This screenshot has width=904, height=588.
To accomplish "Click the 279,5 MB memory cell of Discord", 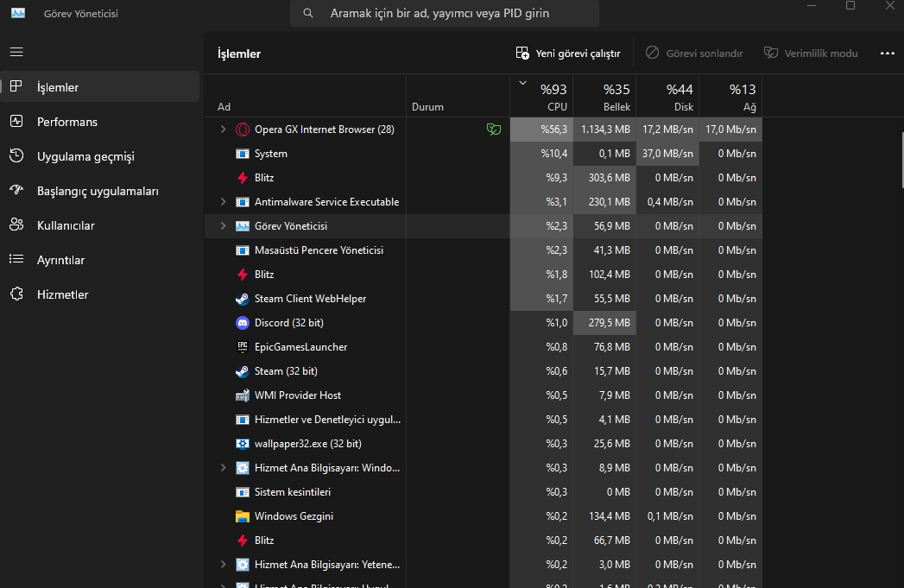I will 604,323.
